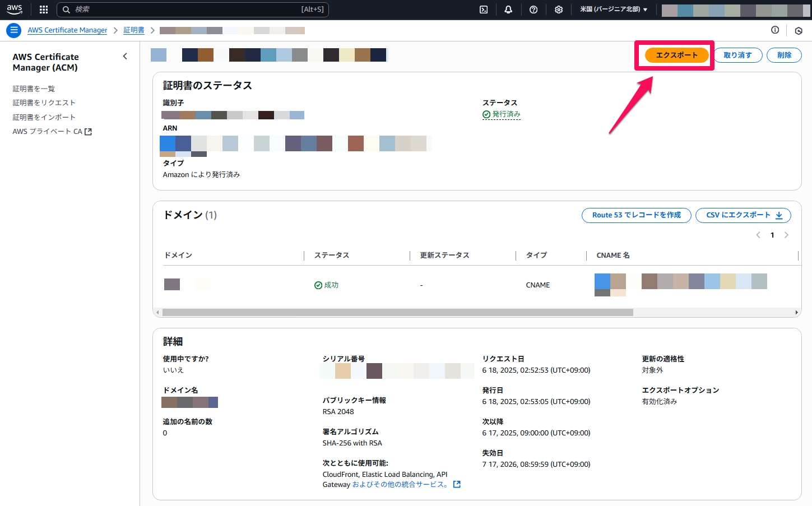Click the 発行済み status label

pos(502,114)
